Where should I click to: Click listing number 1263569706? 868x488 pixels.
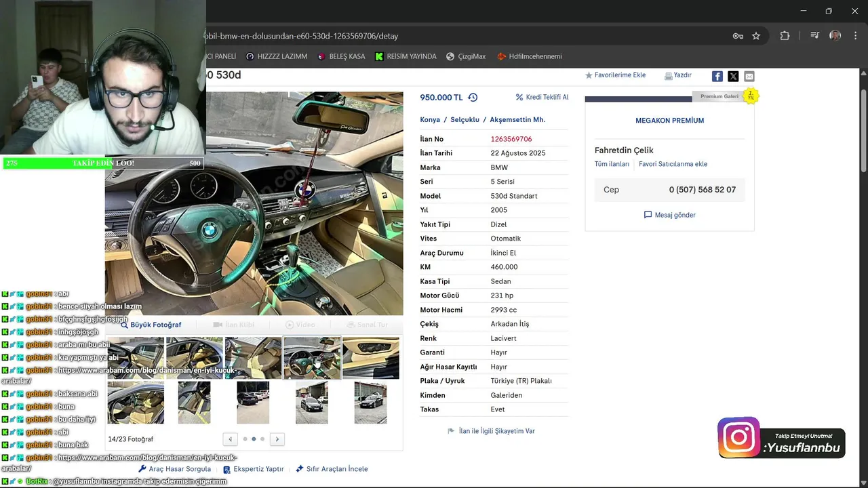pos(511,139)
